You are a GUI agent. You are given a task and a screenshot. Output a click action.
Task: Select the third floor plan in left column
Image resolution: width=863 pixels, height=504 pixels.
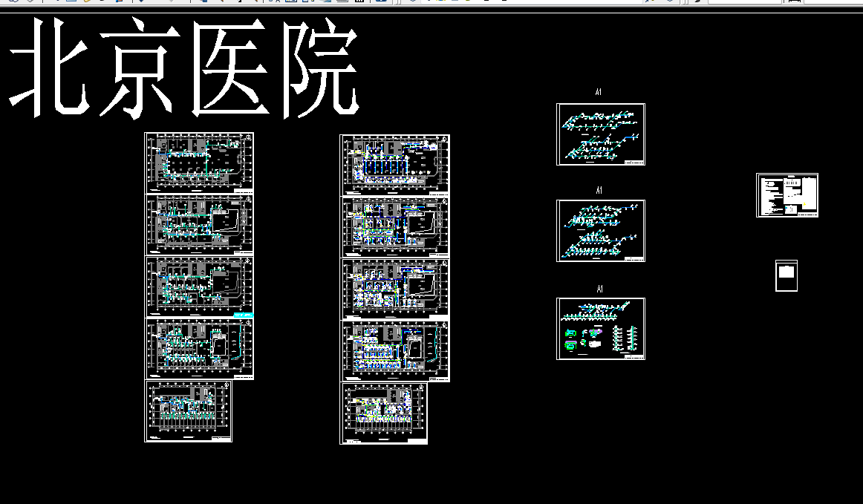(199, 287)
